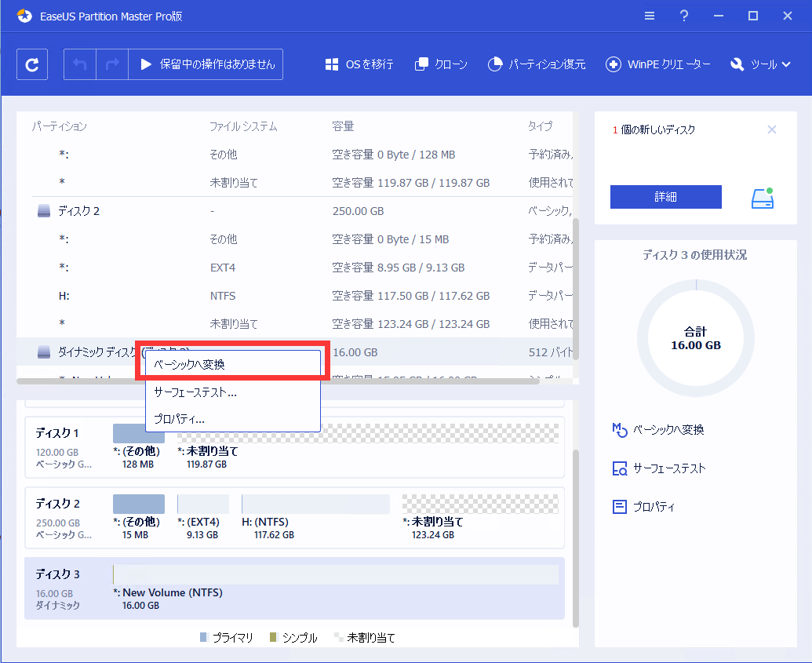Click the クローン toolbar label

click(451, 64)
